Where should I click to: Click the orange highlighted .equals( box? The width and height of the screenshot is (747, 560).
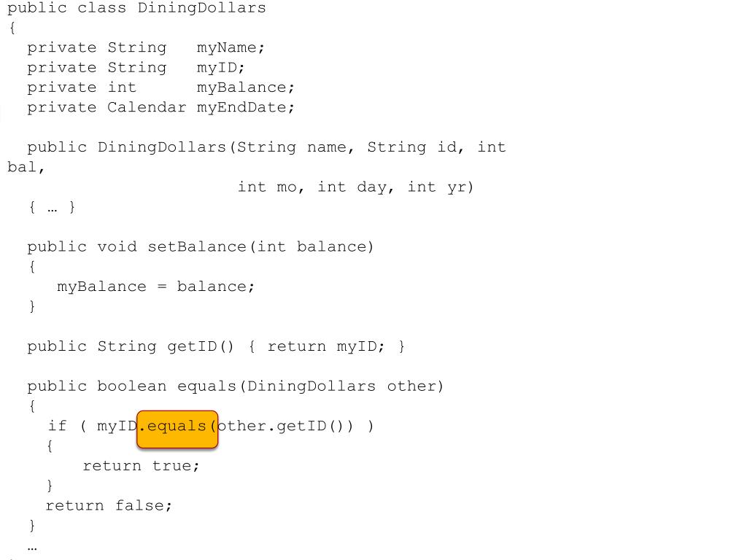coord(177,429)
